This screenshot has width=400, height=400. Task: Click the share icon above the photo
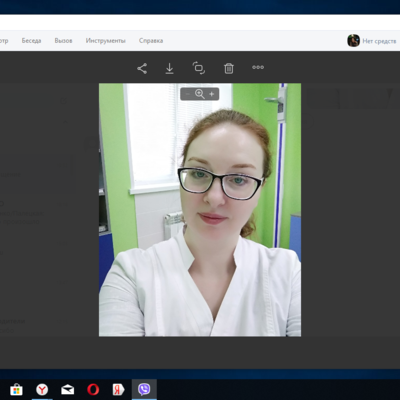point(142,68)
